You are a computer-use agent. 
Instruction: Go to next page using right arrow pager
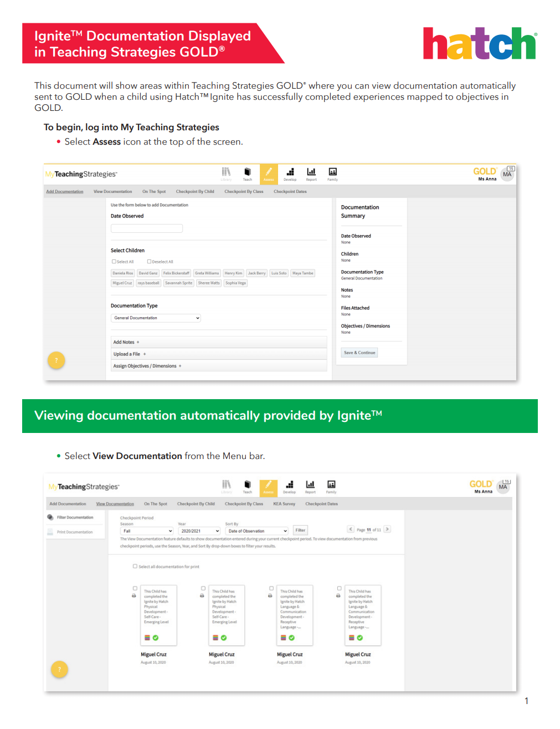tap(387, 529)
